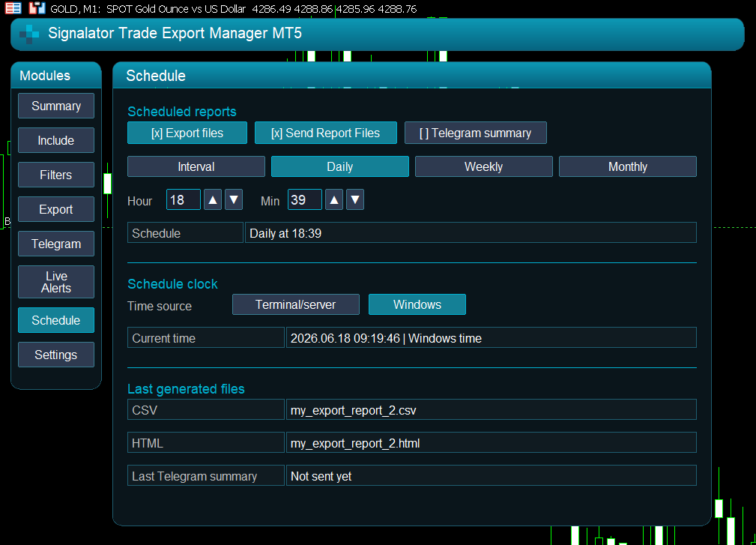
Task: Click the Last Telegram summary label cell
Action: (x=206, y=475)
